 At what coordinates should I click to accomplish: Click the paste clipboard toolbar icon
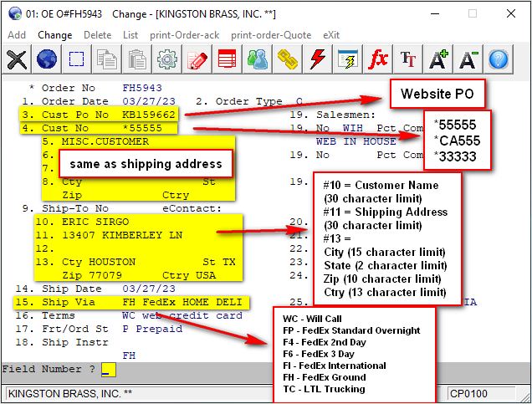[136, 59]
